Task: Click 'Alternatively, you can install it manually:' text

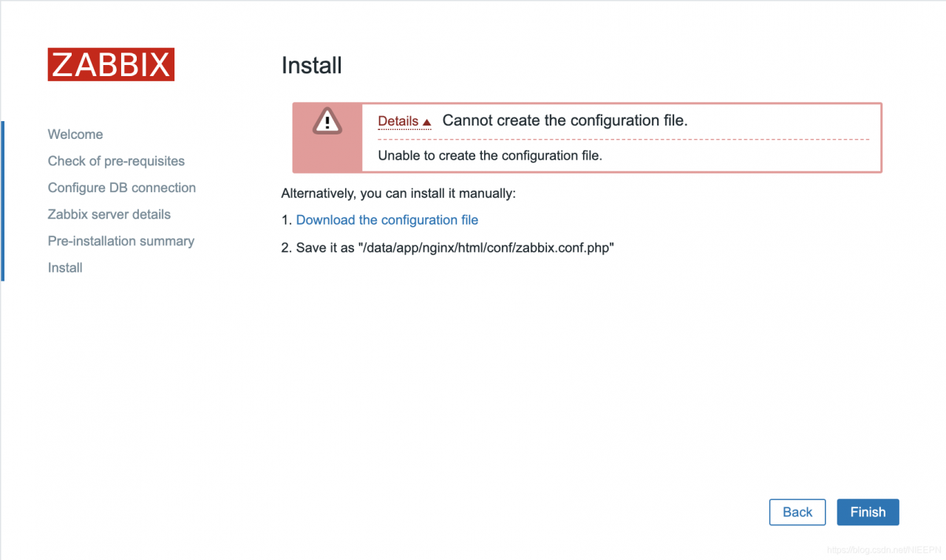Action: [398, 194]
